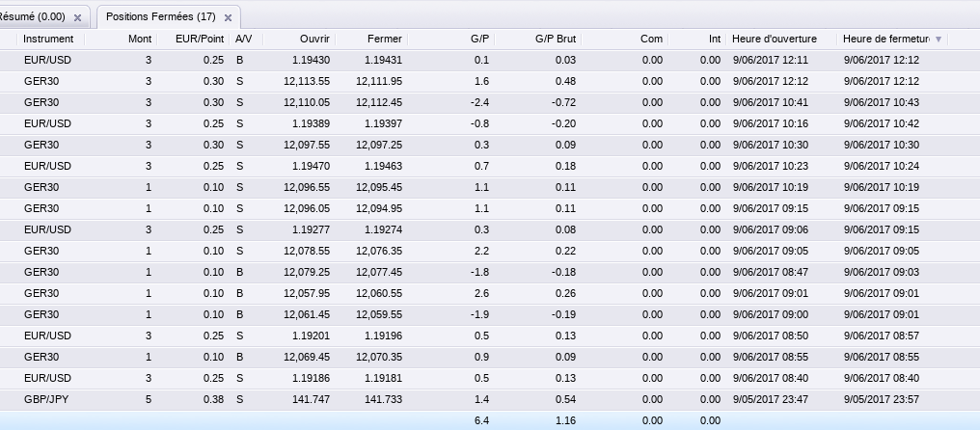The width and height of the screenshot is (980, 430).
Task: Sort by the Instrument column header
Action: point(48,40)
